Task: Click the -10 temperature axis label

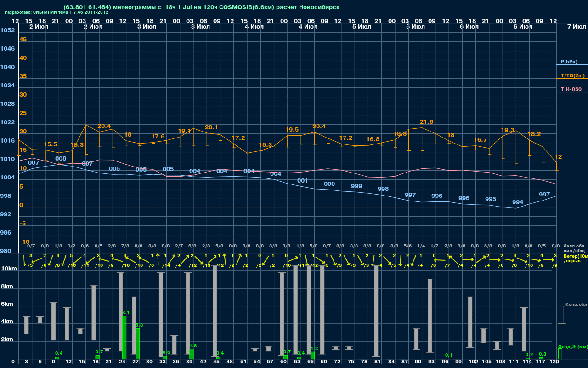Action: (x=24, y=242)
